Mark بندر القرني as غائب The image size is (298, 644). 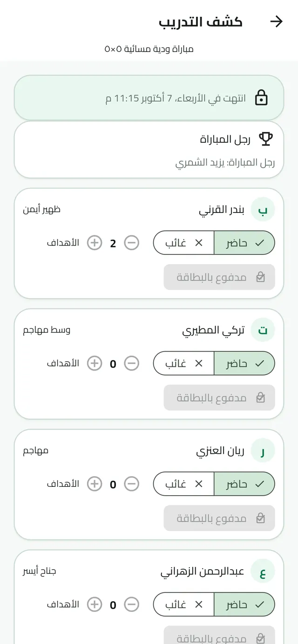184,243
